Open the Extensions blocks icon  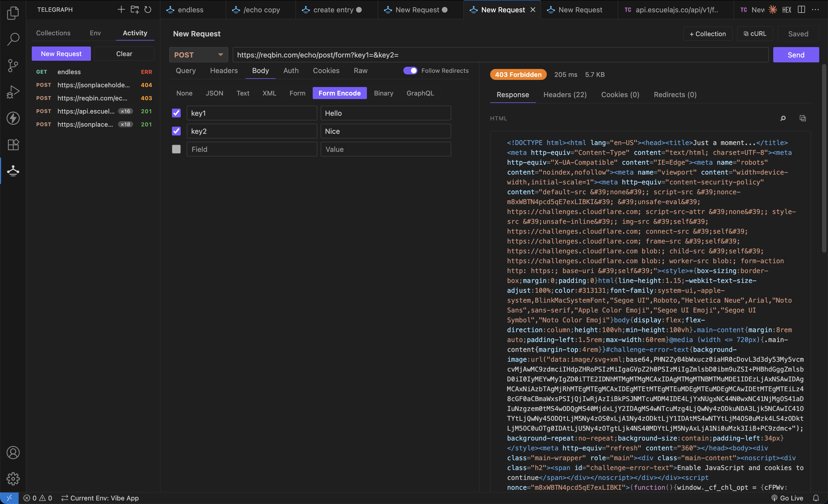coord(13,144)
